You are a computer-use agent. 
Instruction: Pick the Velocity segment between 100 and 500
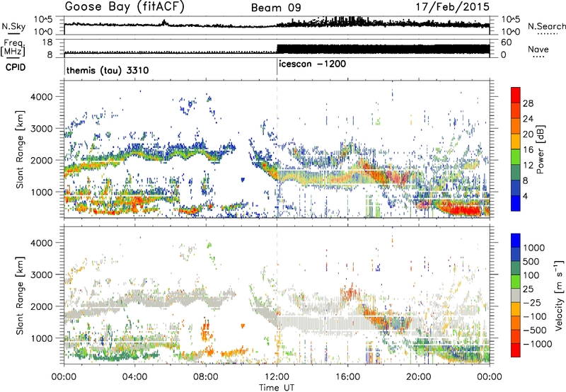point(516,268)
